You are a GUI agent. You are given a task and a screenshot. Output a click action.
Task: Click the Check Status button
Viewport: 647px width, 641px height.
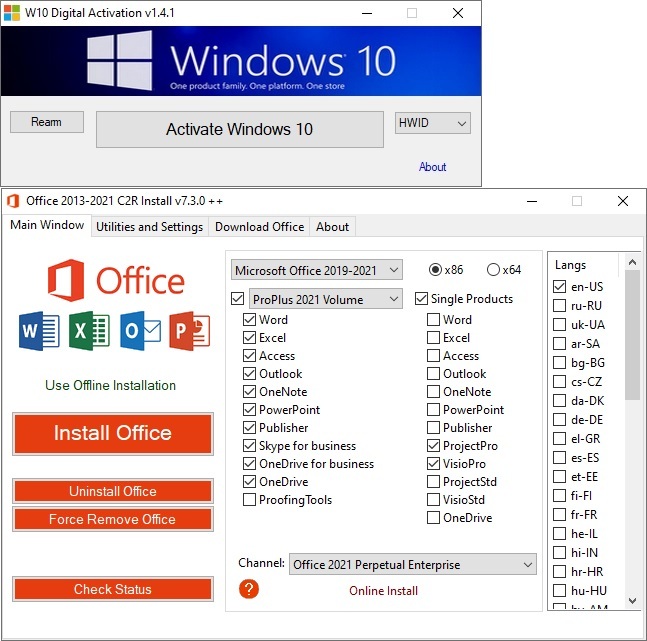(113, 589)
